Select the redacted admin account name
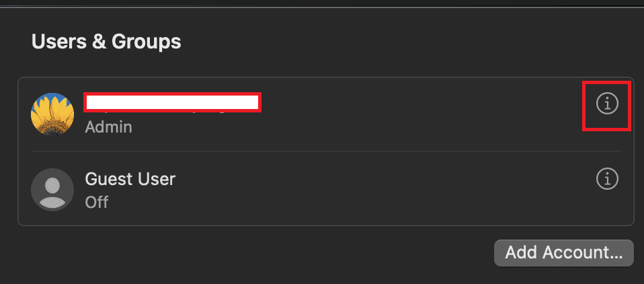Viewport: 644px width, 284px height. coord(173,102)
